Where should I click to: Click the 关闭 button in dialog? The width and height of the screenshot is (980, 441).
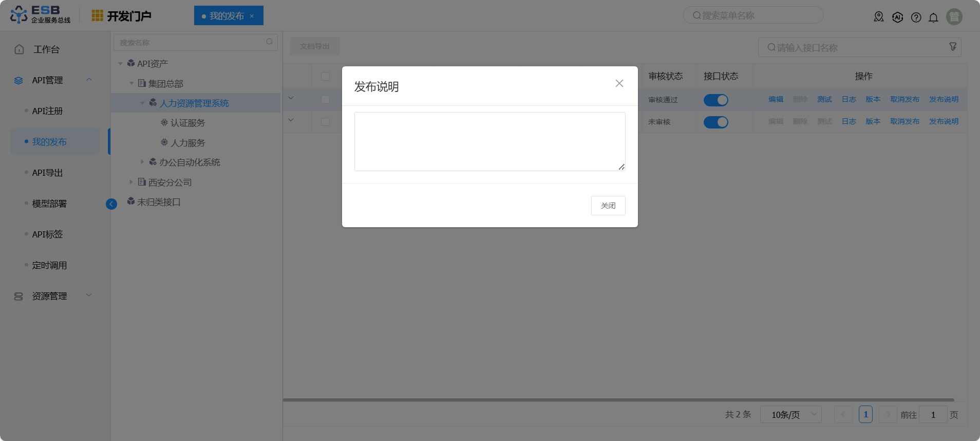(608, 206)
